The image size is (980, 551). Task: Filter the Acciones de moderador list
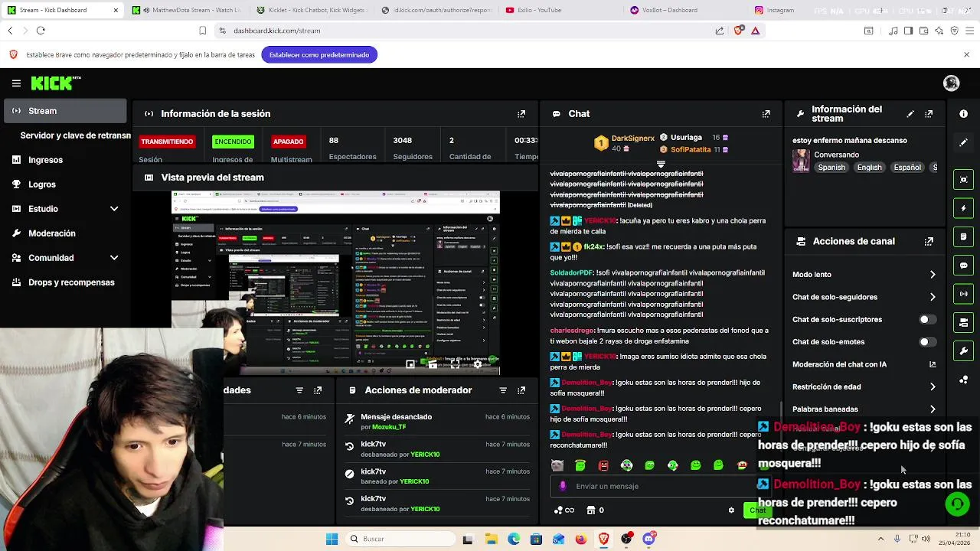coord(503,390)
